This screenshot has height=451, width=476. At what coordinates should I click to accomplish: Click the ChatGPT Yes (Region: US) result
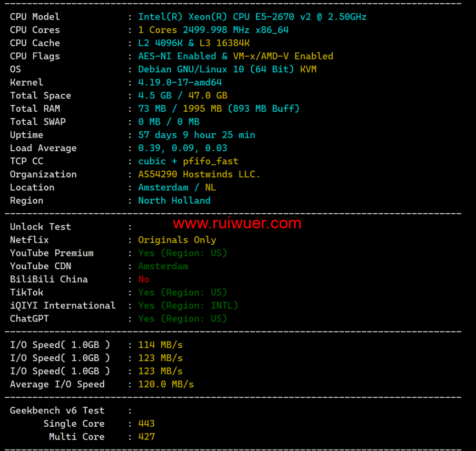(x=182, y=319)
